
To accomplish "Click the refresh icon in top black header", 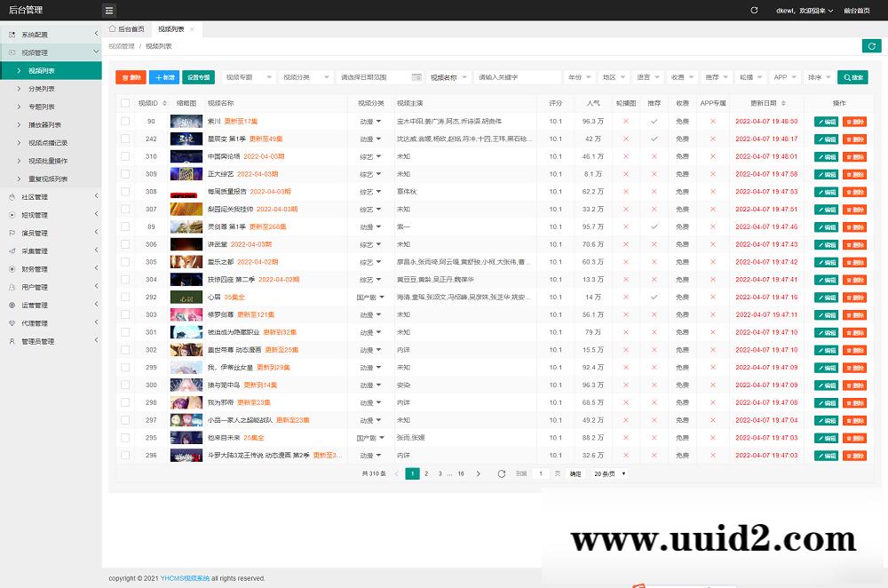I will pyautogui.click(x=754, y=11).
